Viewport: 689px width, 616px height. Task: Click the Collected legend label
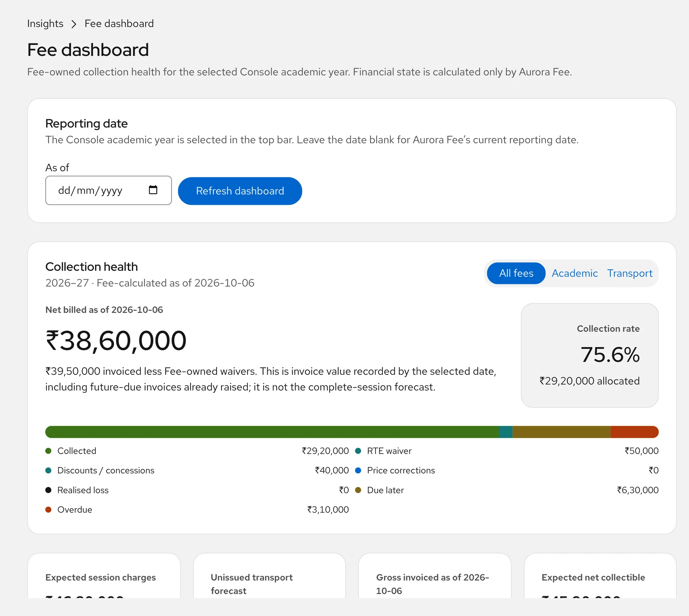tap(77, 451)
